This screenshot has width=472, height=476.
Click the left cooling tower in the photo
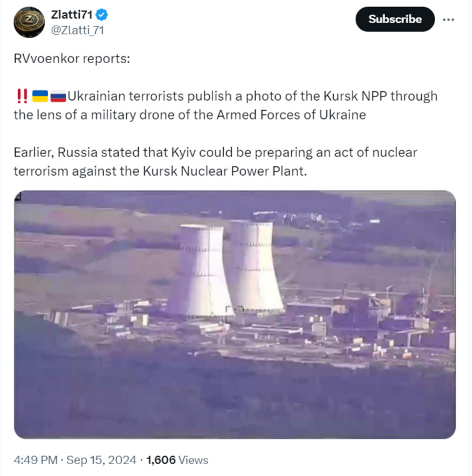(200, 270)
